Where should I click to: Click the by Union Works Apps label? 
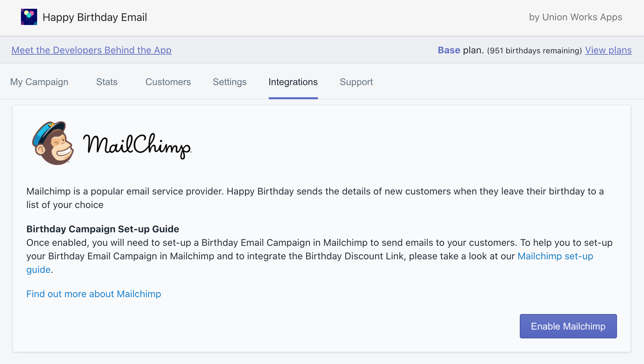[575, 17]
